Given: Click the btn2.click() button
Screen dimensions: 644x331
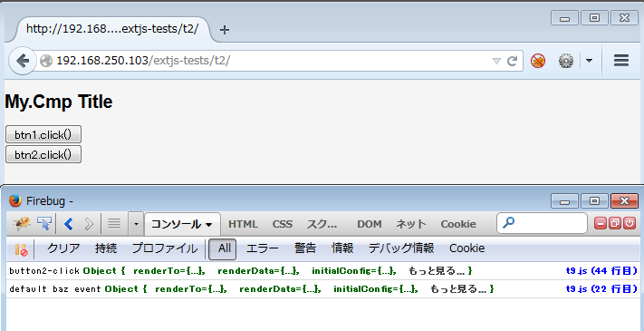Looking at the screenshot, I should point(43,154).
